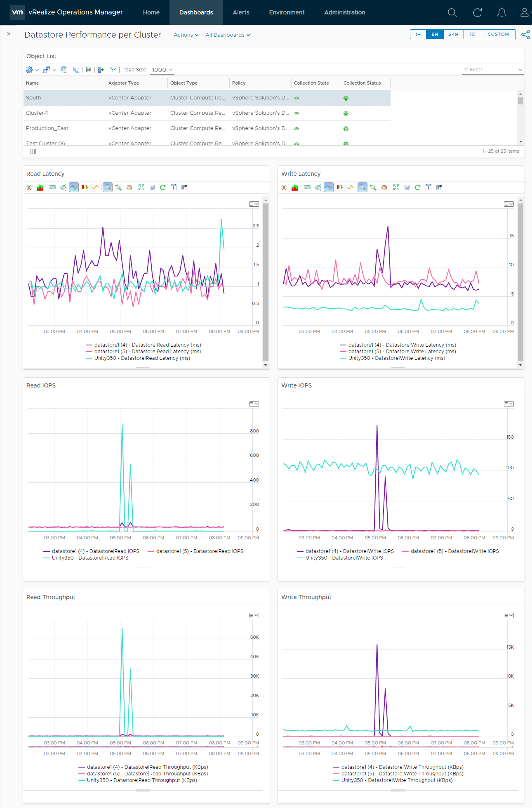Viewport: 532px width, 808px height.
Task: Click the object detail icon in Object List toolbar
Action: tap(64, 70)
